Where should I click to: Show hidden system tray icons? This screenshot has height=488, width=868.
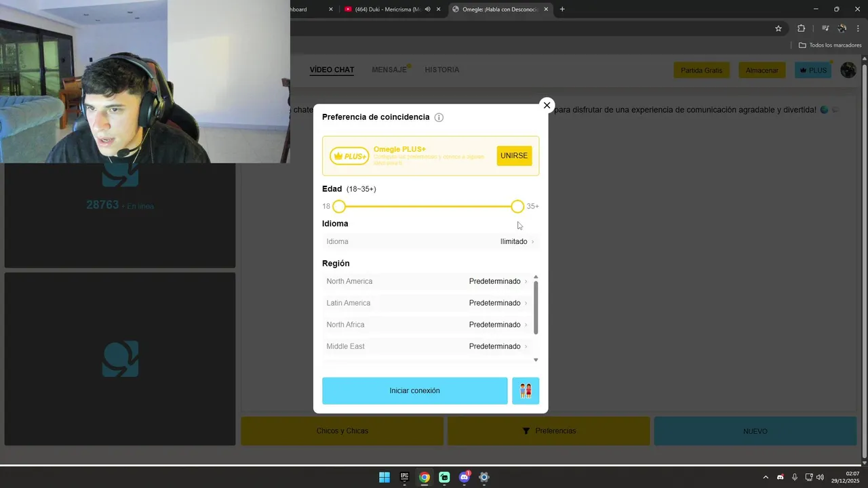(x=766, y=477)
